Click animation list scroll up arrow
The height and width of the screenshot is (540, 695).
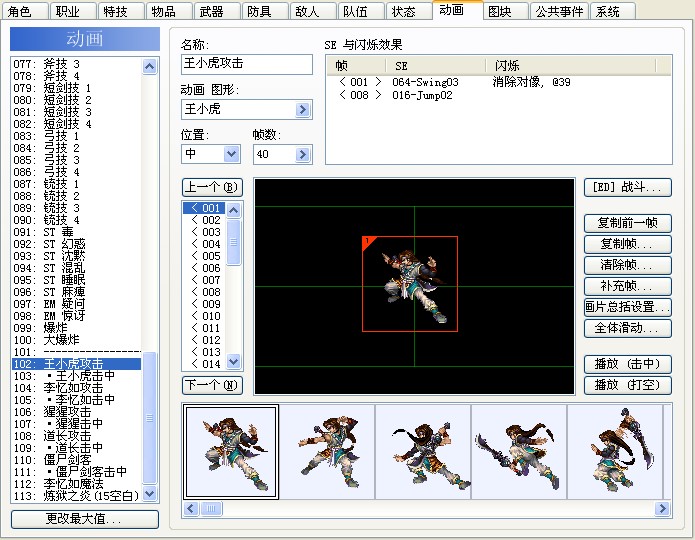point(150,66)
